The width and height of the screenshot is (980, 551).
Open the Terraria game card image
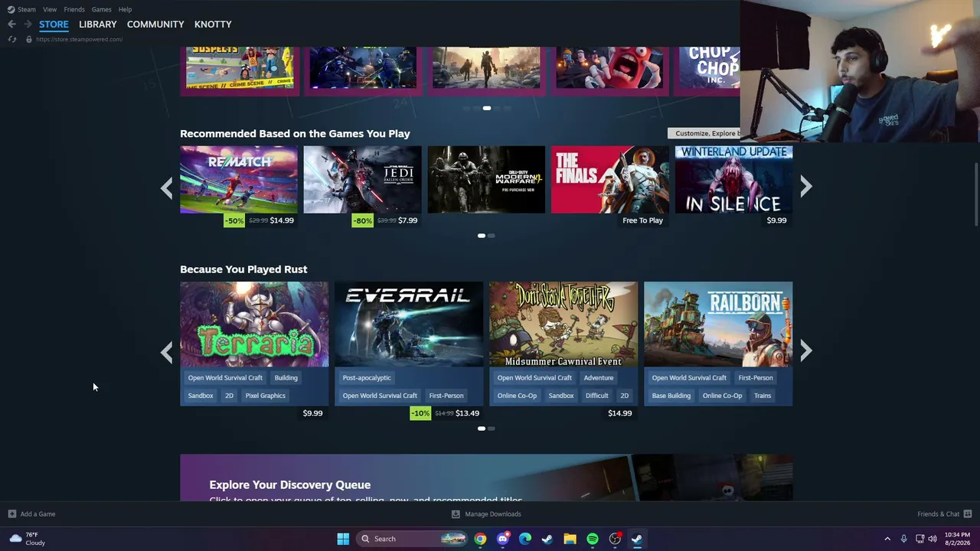(x=254, y=324)
